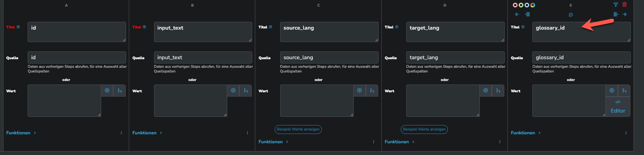Click the plus-circle icon beside column C Wert
This screenshot has width=644, height=155.
[360, 90]
